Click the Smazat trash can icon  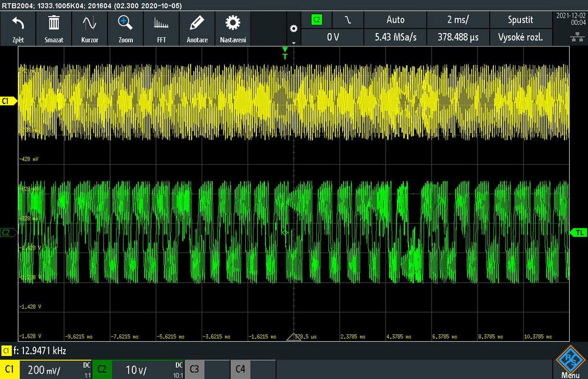[54, 24]
